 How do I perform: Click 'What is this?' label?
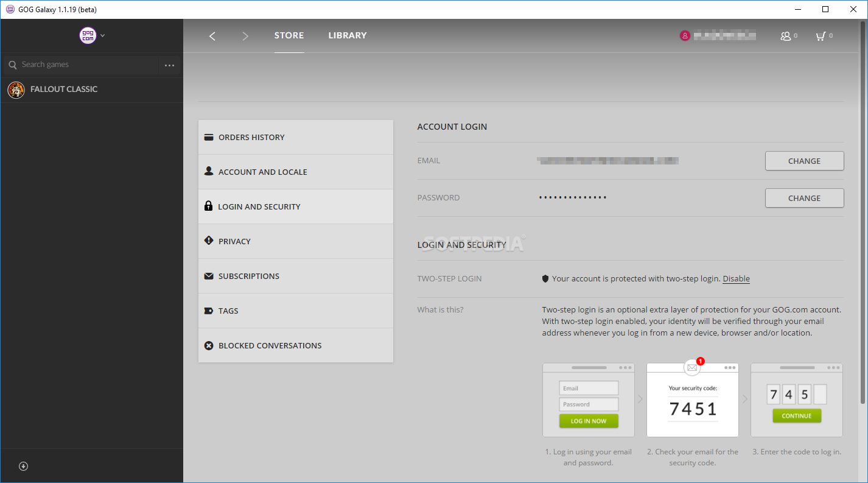click(440, 309)
